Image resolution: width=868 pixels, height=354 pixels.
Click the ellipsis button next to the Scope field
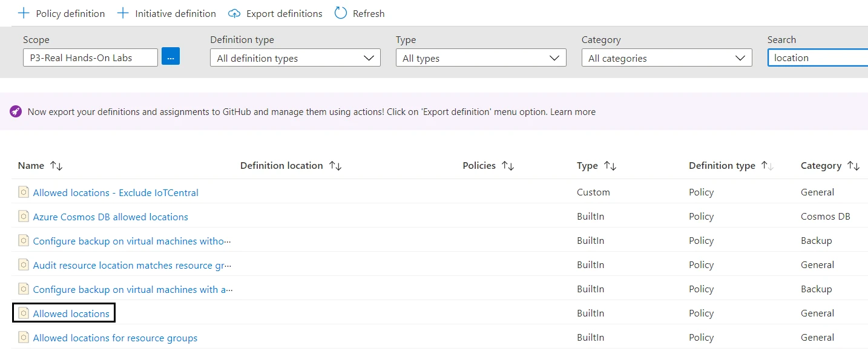click(171, 56)
